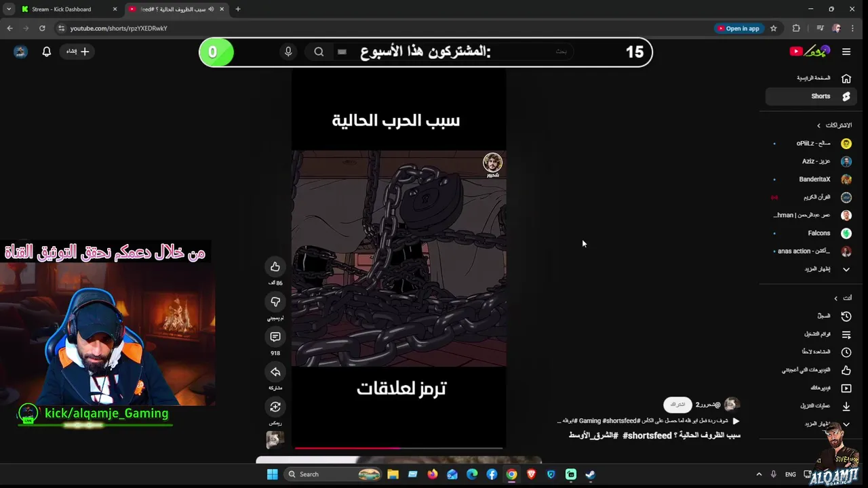Screen dimensions: 868x488
Task: Show hidden system tray icons
Action: point(759,474)
